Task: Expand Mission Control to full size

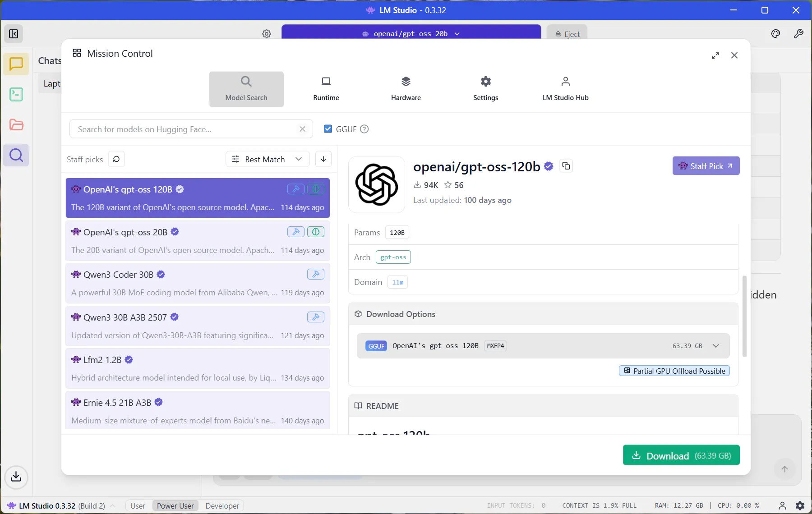Action: (715, 55)
